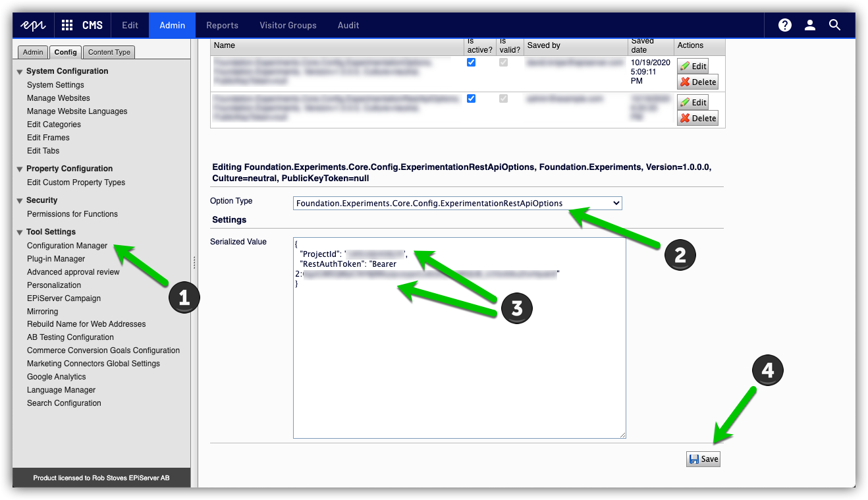
Task: Open the Visitor Groups menu
Action: 288,25
